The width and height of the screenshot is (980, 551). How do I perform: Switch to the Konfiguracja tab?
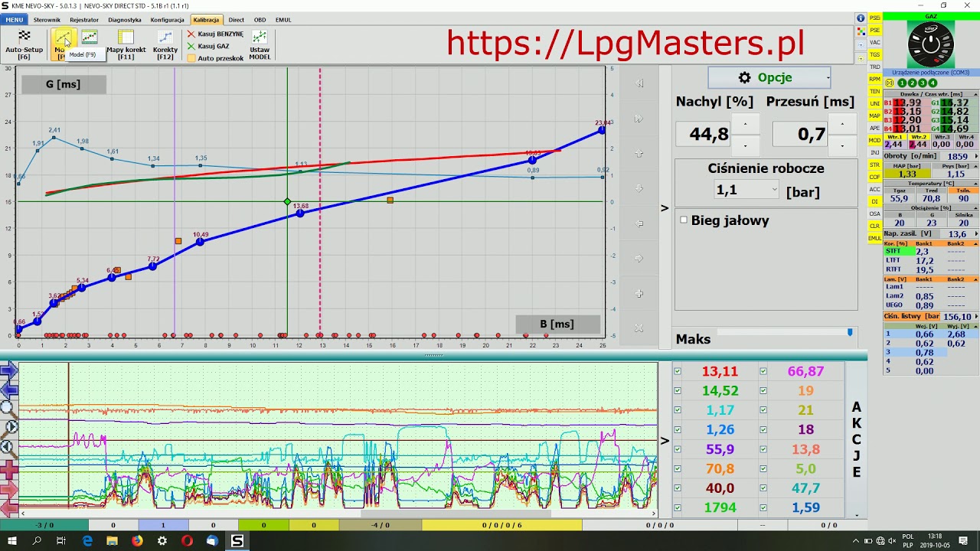(x=168, y=20)
